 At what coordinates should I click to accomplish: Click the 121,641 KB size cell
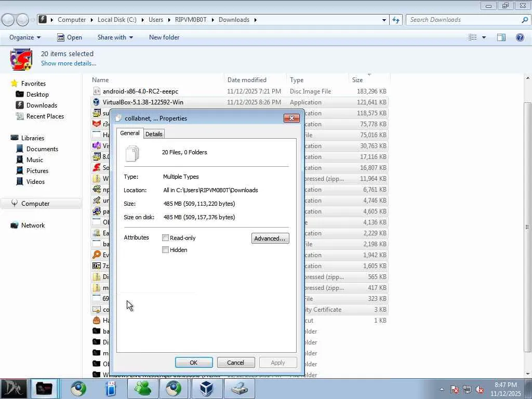point(371,102)
